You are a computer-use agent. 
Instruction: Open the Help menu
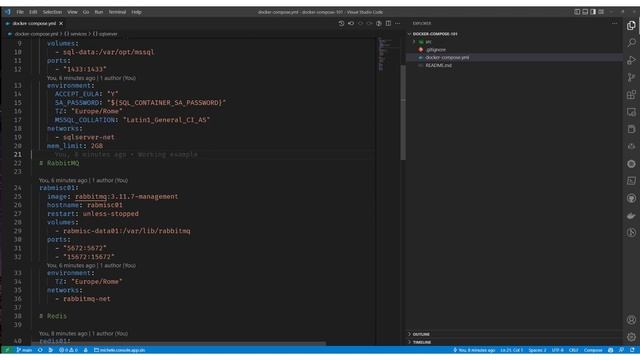(x=136, y=12)
